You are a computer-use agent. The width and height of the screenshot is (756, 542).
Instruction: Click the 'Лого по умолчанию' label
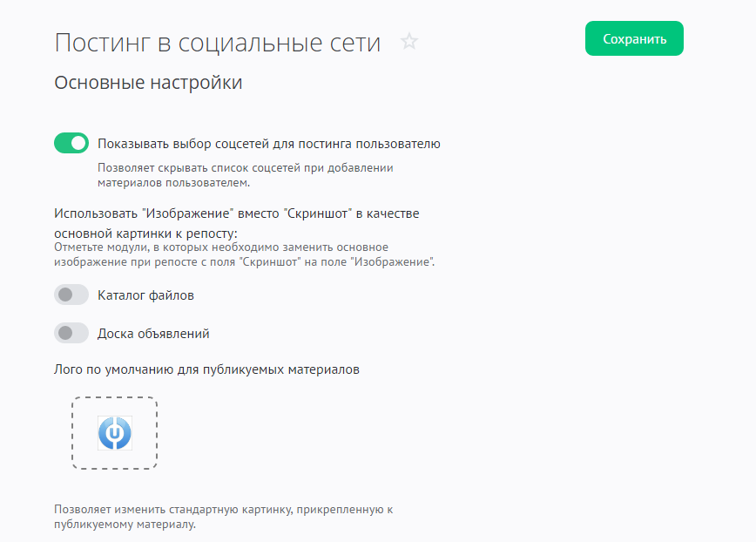[x=206, y=369]
